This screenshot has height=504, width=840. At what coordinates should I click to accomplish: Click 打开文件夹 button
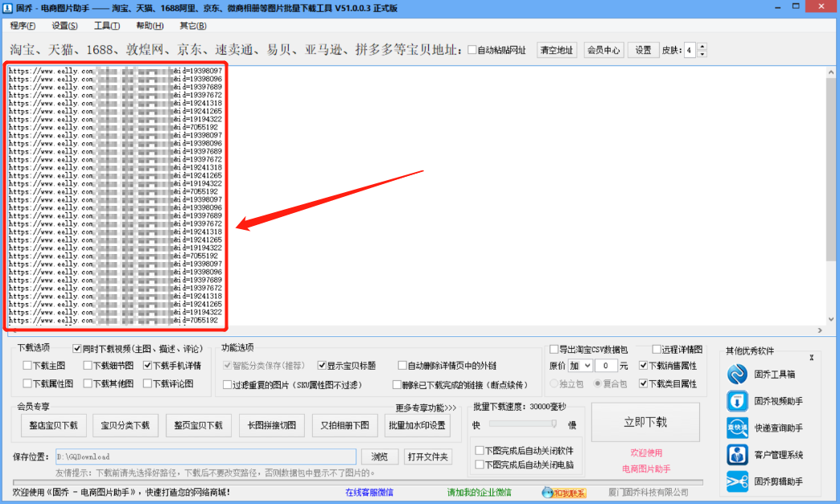[427, 457]
